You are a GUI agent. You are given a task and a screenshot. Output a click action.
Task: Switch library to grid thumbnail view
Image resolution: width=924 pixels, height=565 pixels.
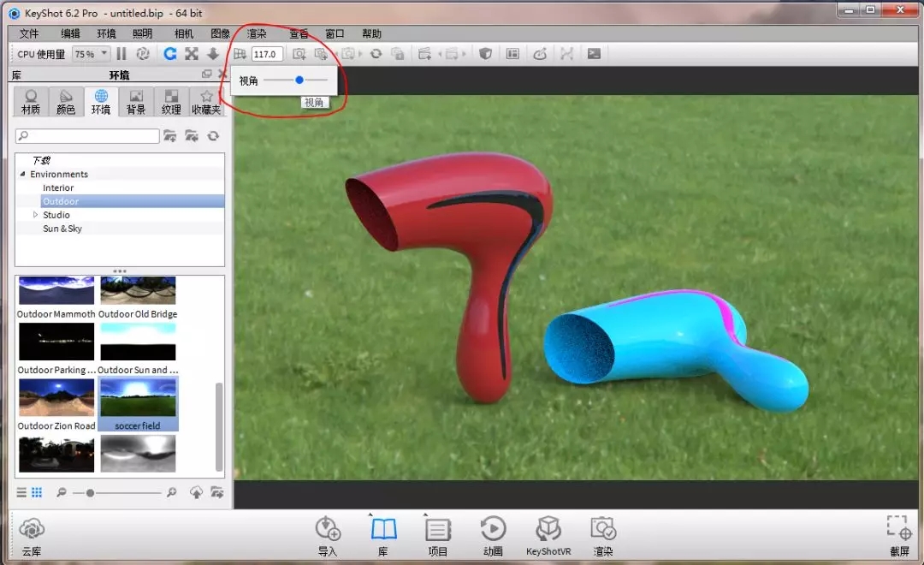[37, 492]
